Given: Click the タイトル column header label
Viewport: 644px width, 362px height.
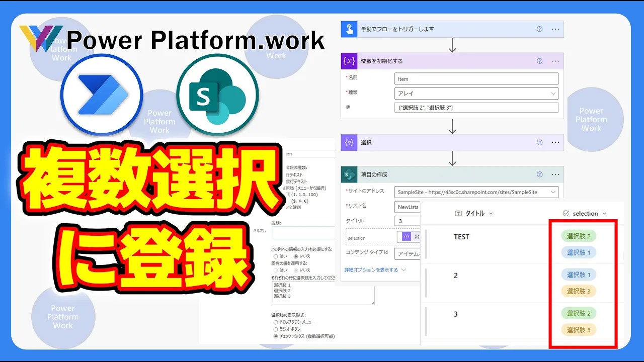Looking at the screenshot, I should 474,213.
